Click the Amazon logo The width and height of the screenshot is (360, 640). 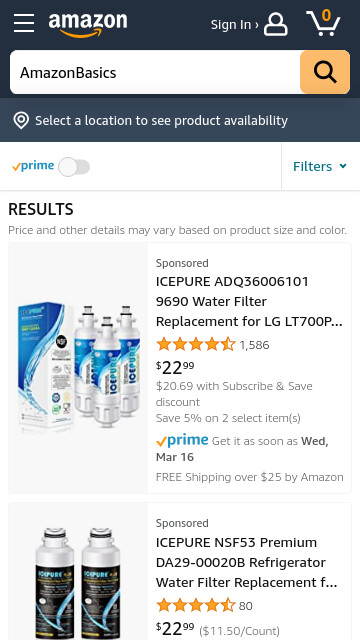coord(88,25)
